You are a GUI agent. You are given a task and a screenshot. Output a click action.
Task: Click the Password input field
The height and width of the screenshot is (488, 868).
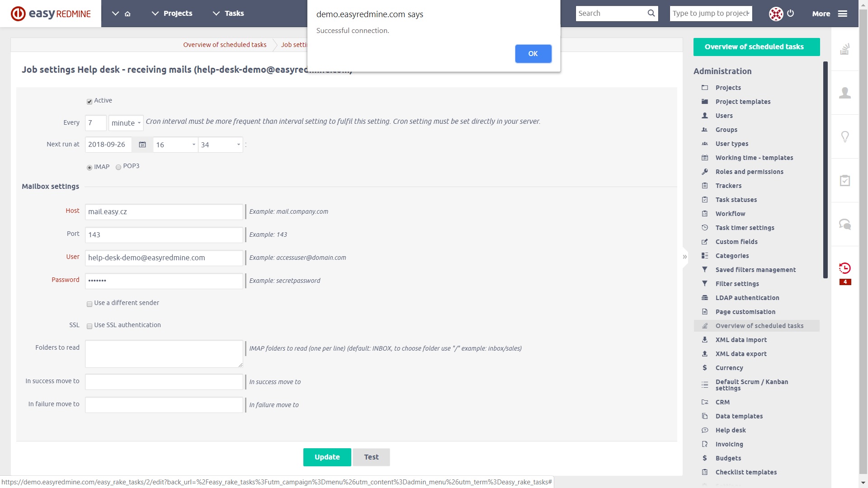pyautogui.click(x=164, y=281)
